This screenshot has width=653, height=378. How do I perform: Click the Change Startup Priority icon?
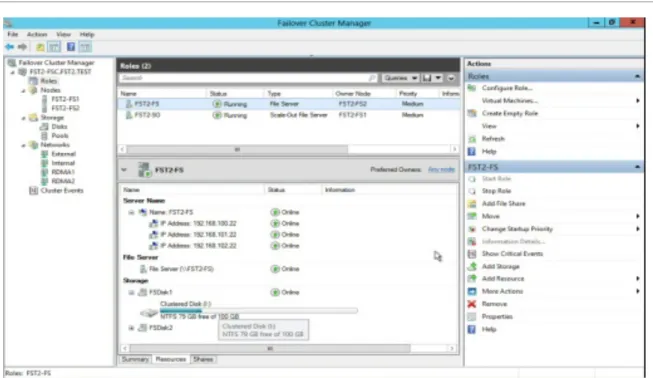tap(472, 229)
